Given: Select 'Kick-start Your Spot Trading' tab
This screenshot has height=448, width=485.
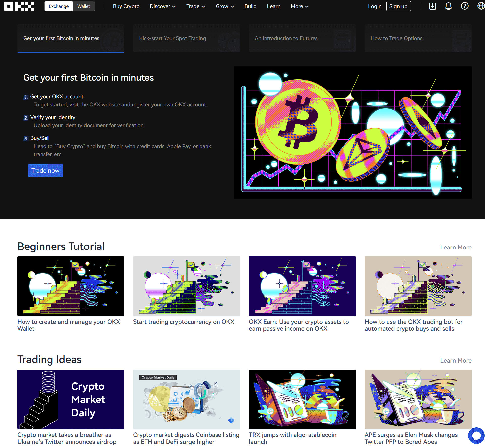Looking at the screenshot, I should pos(187,38).
